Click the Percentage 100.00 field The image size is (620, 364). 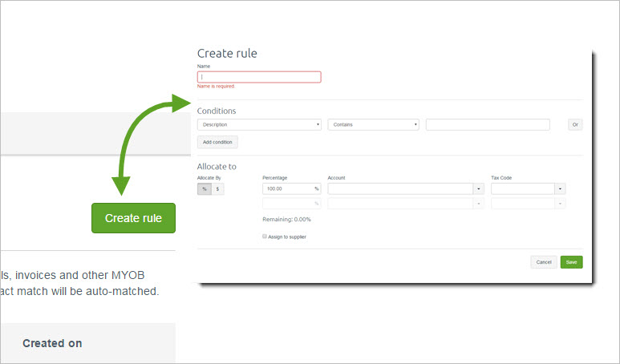click(287, 189)
